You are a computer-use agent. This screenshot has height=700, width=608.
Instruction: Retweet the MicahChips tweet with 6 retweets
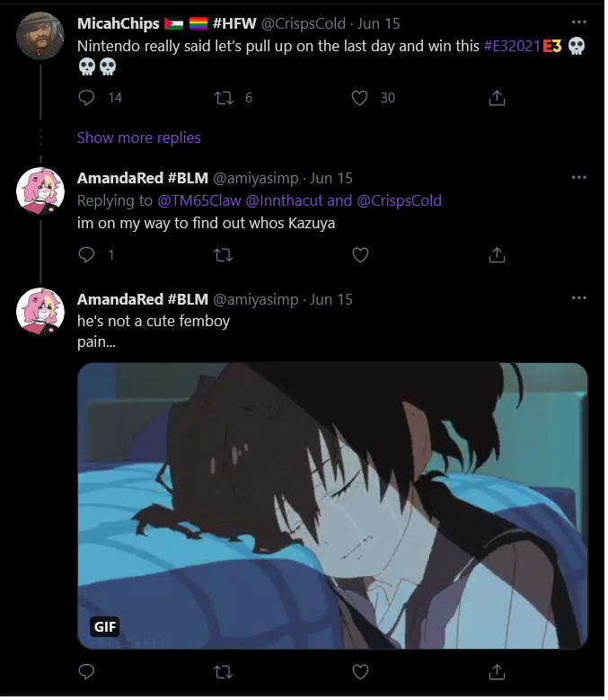[224, 98]
